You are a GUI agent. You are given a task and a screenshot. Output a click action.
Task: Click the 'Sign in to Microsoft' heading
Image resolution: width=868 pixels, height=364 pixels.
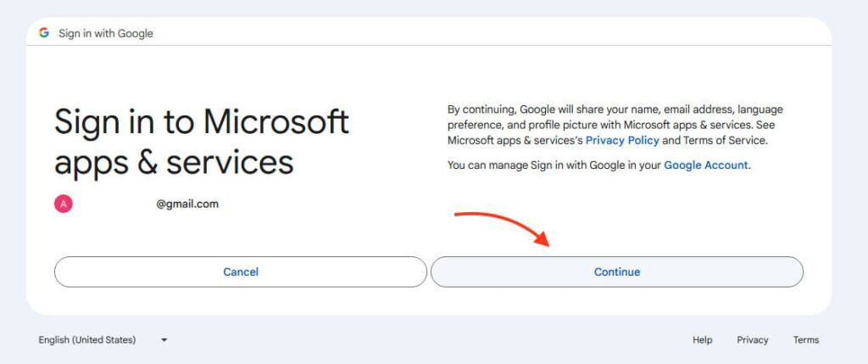click(x=202, y=122)
